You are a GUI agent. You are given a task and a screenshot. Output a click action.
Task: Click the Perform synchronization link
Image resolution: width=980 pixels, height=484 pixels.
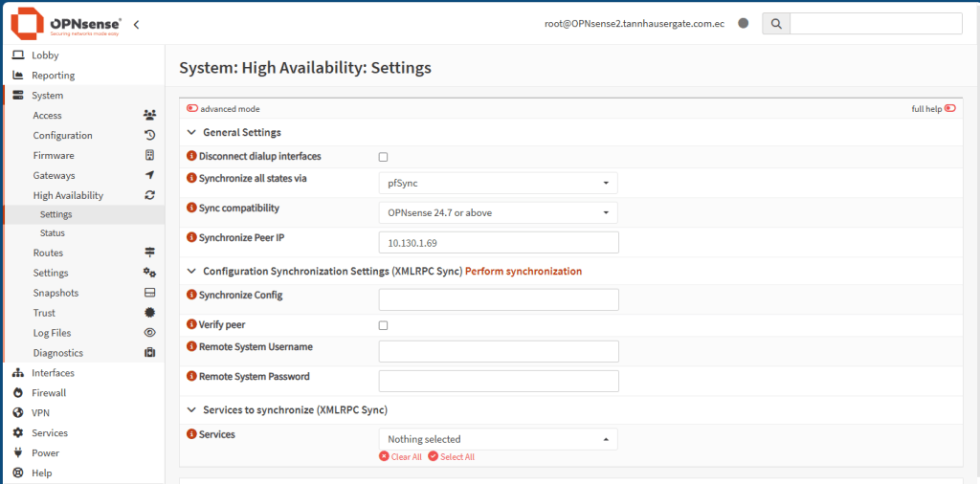[523, 272]
